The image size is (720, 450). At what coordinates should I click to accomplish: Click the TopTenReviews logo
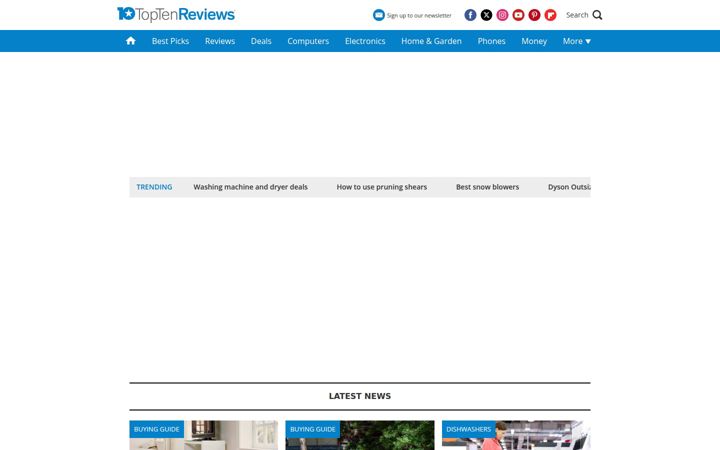click(176, 15)
